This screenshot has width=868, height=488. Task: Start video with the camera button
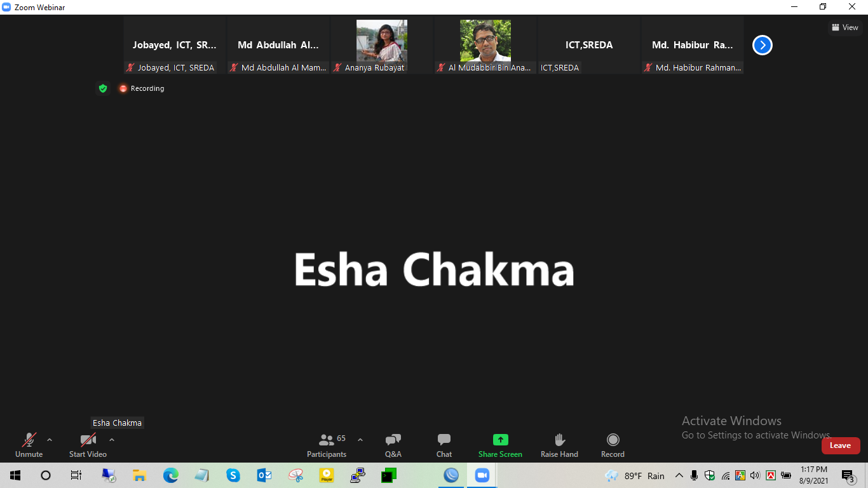(x=88, y=445)
